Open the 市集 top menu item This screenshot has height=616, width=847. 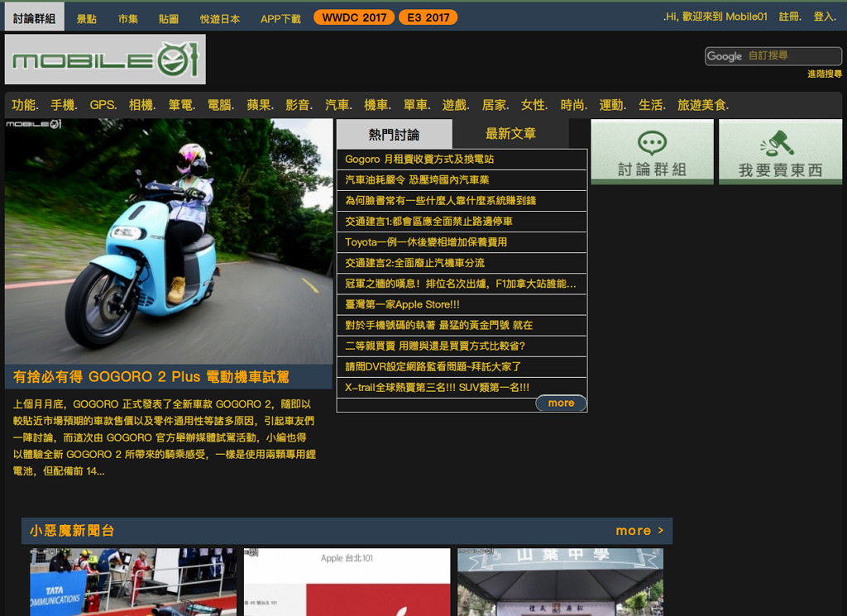[128, 19]
